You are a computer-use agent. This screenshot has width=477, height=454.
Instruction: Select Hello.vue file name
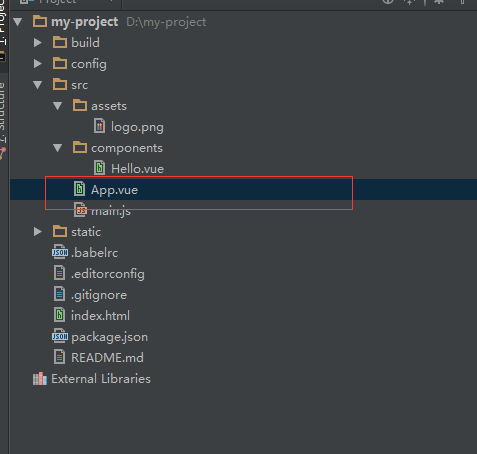click(137, 169)
